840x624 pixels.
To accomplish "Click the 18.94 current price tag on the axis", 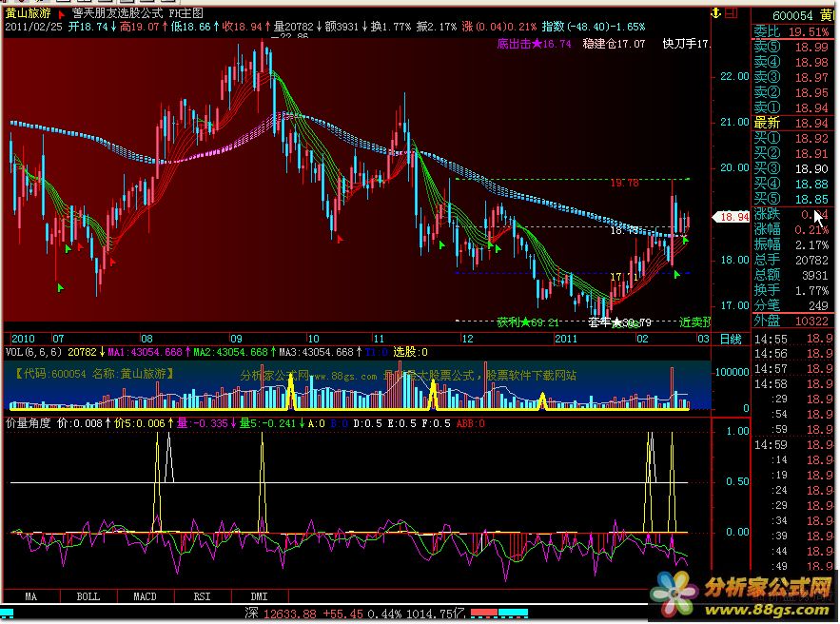I will pos(731,217).
